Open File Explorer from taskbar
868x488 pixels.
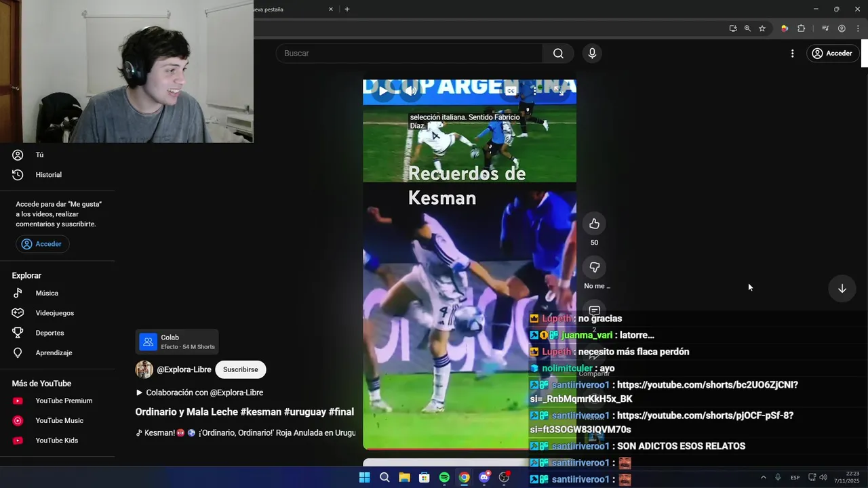pyautogui.click(x=404, y=477)
